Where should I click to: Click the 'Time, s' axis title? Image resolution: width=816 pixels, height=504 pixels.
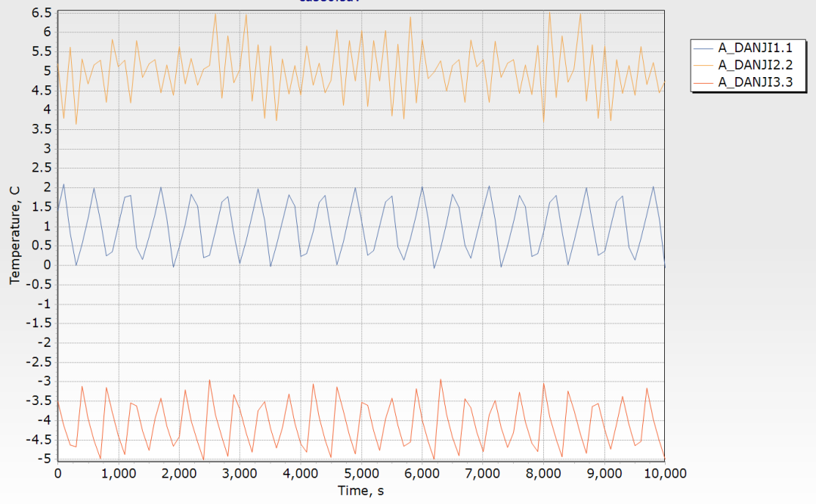[x=360, y=491]
